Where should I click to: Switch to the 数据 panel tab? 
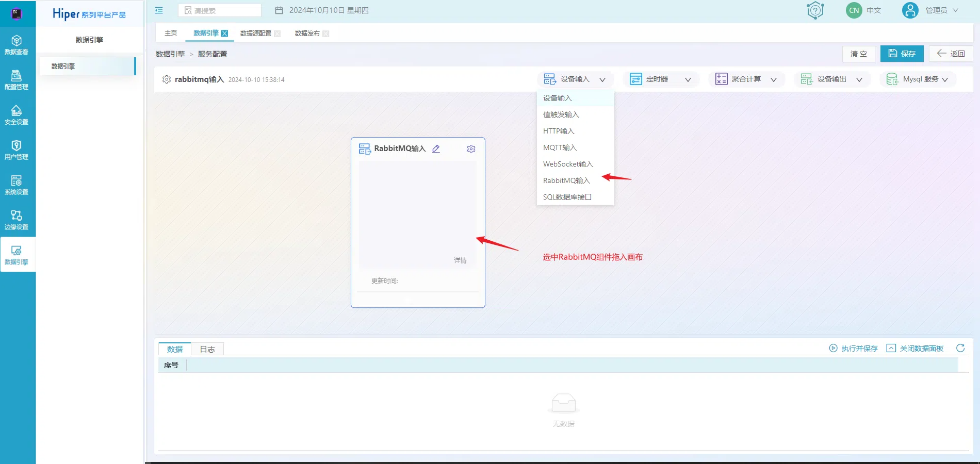click(175, 349)
